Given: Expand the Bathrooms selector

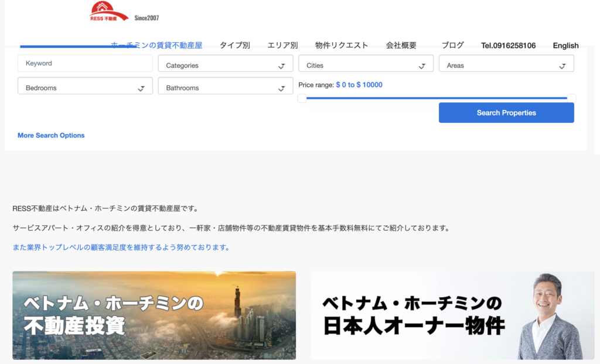Looking at the screenshot, I should coord(225,85).
